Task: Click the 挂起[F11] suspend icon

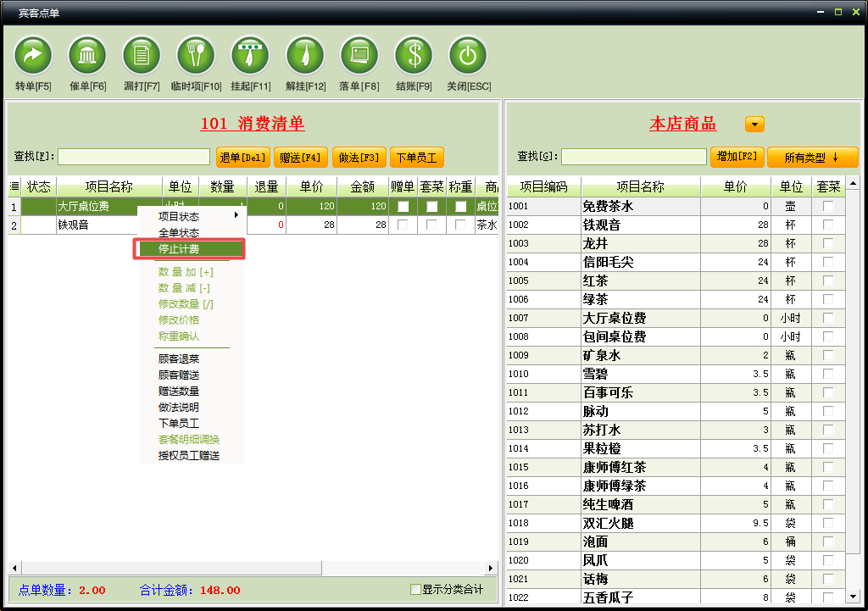Action: pyautogui.click(x=250, y=56)
